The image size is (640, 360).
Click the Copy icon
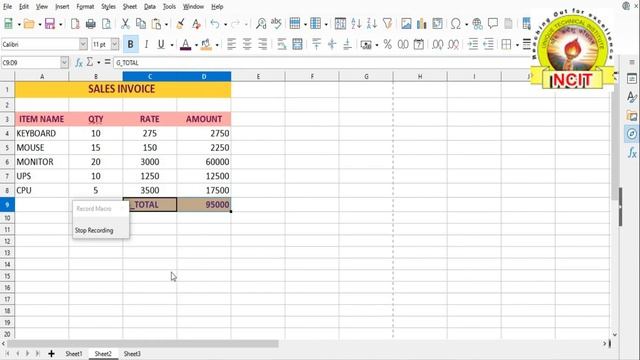(141, 24)
